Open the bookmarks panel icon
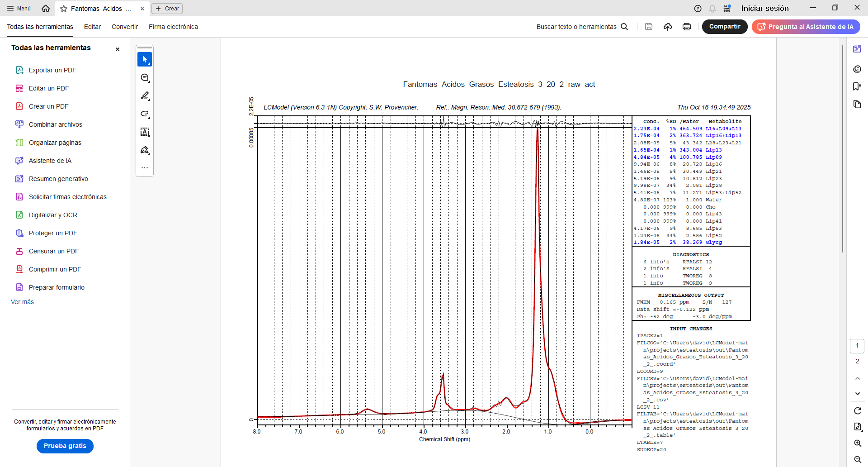868x467 pixels. click(x=857, y=86)
